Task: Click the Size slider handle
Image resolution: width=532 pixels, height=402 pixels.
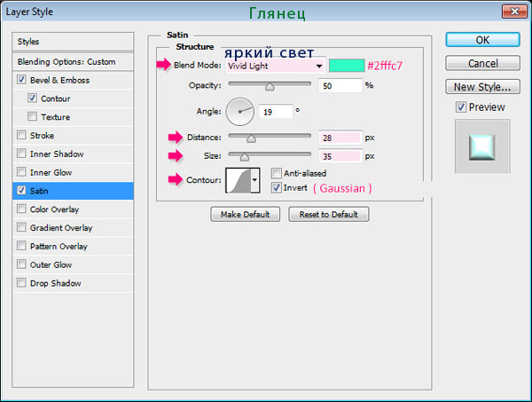Action: coord(245,157)
